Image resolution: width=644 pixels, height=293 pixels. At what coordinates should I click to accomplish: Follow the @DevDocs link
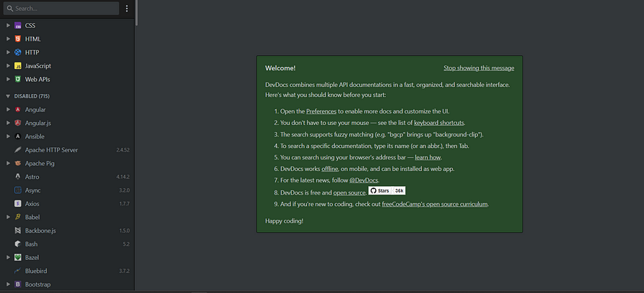pyautogui.click(x=364, y=180)
